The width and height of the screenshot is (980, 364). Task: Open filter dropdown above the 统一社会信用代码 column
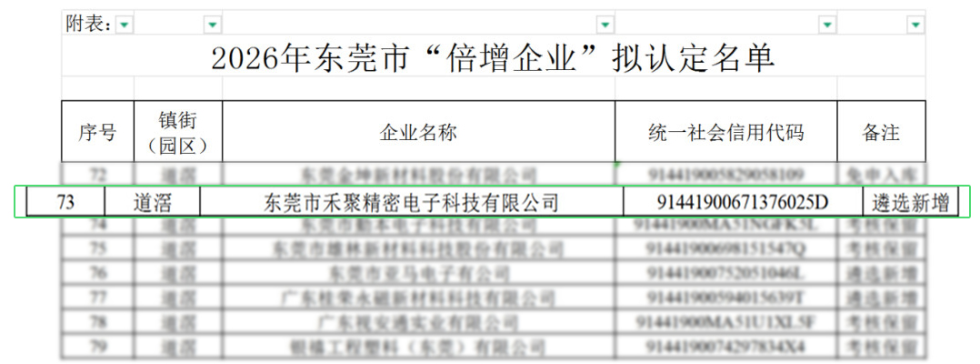[x=827, y=25]
